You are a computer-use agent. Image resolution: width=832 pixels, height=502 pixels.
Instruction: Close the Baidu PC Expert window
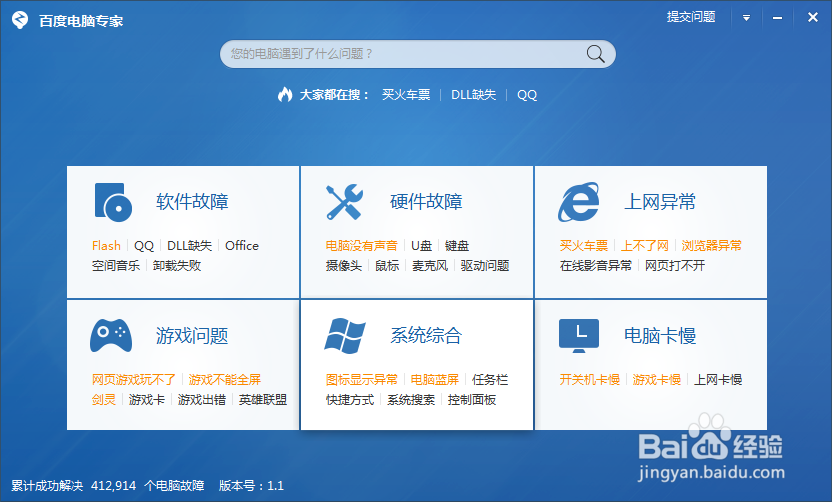click(812, 18)
